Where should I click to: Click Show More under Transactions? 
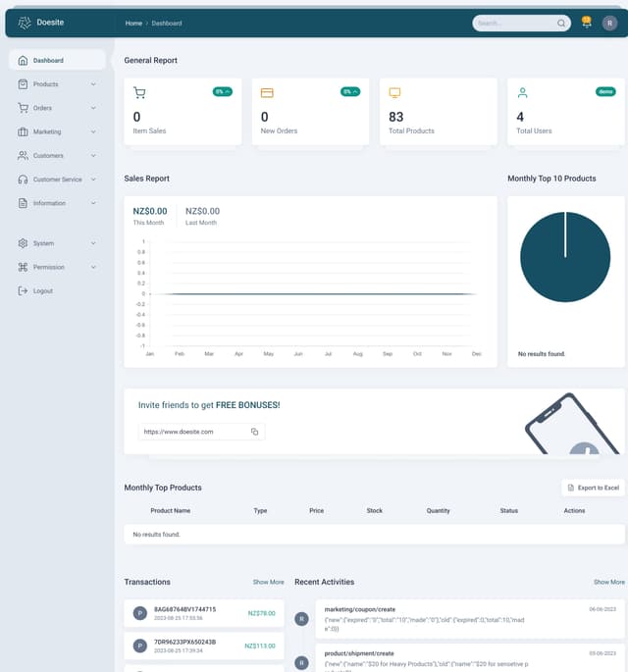pyautogui.click(x=268, y=582)
